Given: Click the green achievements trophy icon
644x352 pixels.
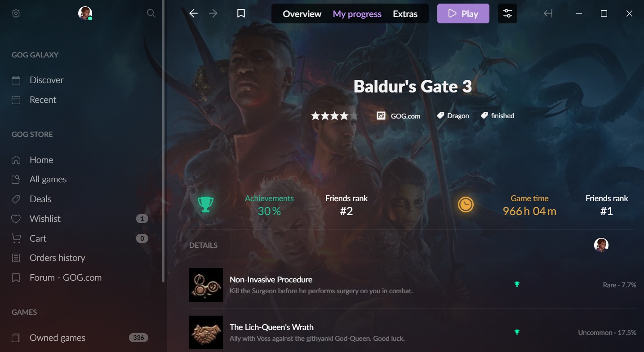Looking at the screenshot, I should (205, 205).
